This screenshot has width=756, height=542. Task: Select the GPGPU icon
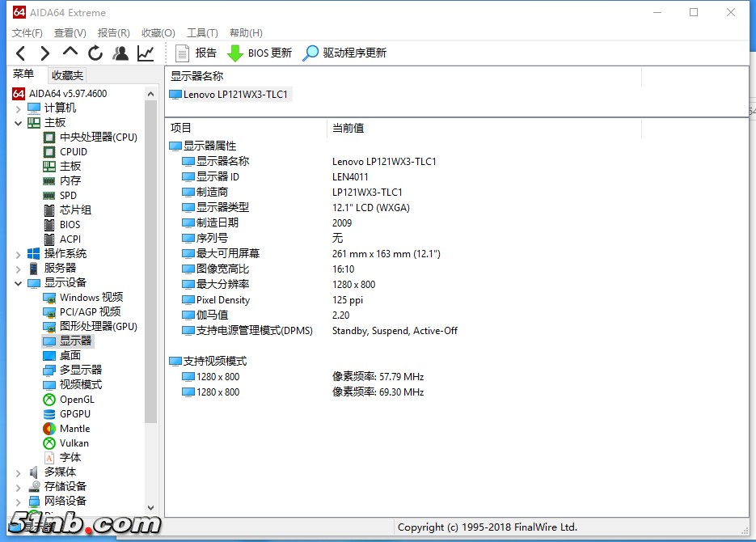click(49, 413)
